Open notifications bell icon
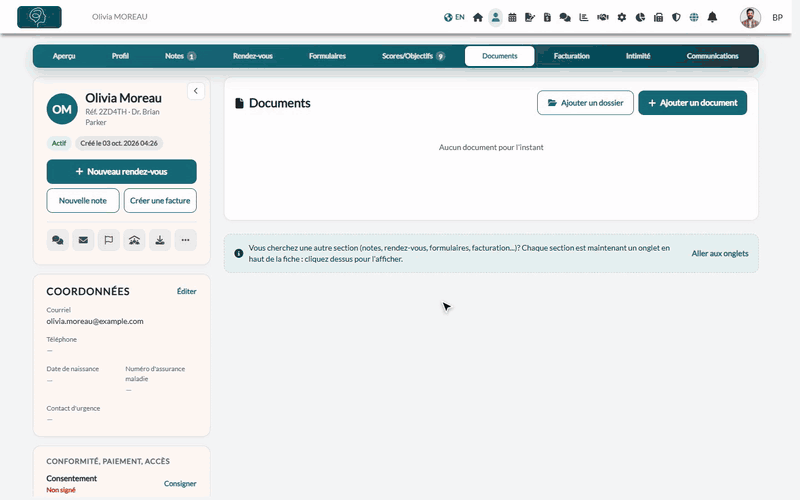Screen dimensions: 800x500 pos(712,17)
